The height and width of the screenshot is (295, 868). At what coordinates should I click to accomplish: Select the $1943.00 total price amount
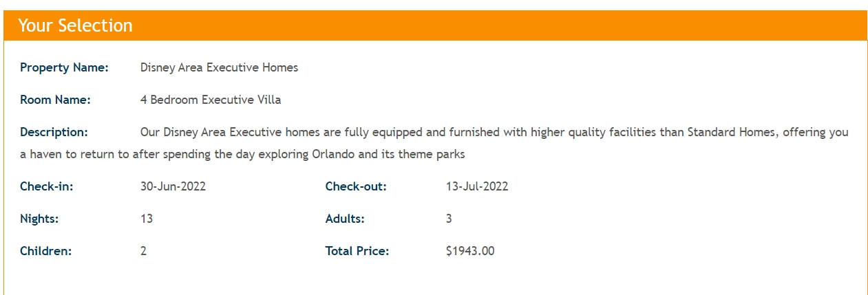(470, 251)
